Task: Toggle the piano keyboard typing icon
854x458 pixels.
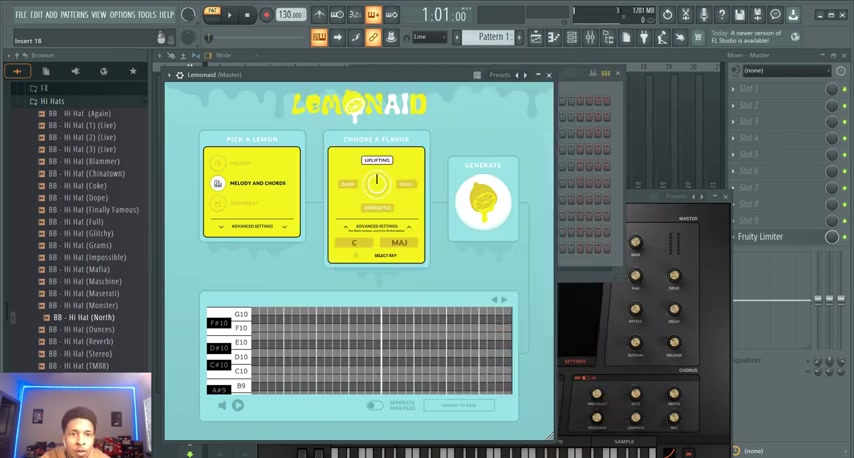Action: (319, 37)
